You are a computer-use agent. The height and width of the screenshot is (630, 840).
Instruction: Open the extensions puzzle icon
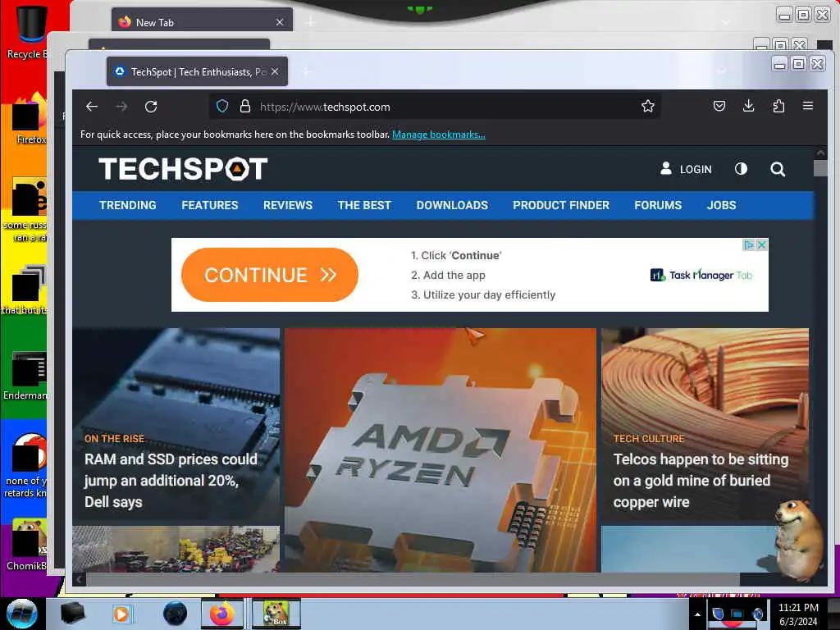point(778,106)
